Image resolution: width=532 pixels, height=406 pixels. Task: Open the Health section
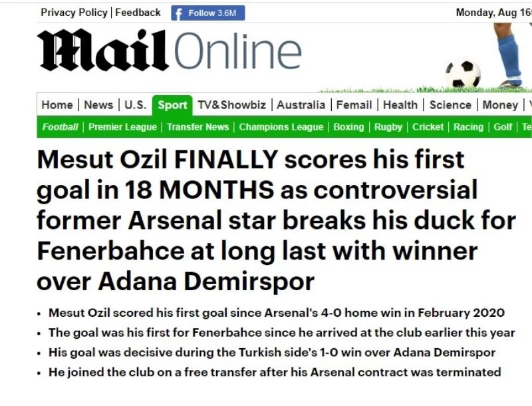401,104
